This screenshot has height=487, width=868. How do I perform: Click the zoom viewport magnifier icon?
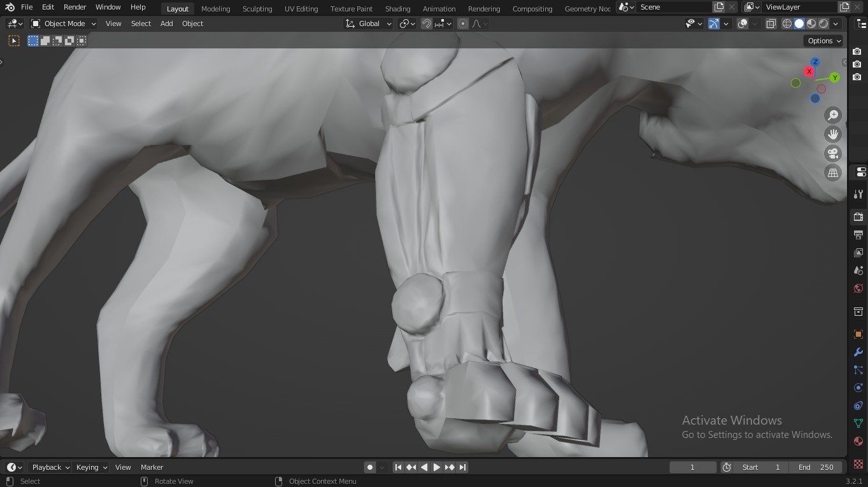point(833,115)
